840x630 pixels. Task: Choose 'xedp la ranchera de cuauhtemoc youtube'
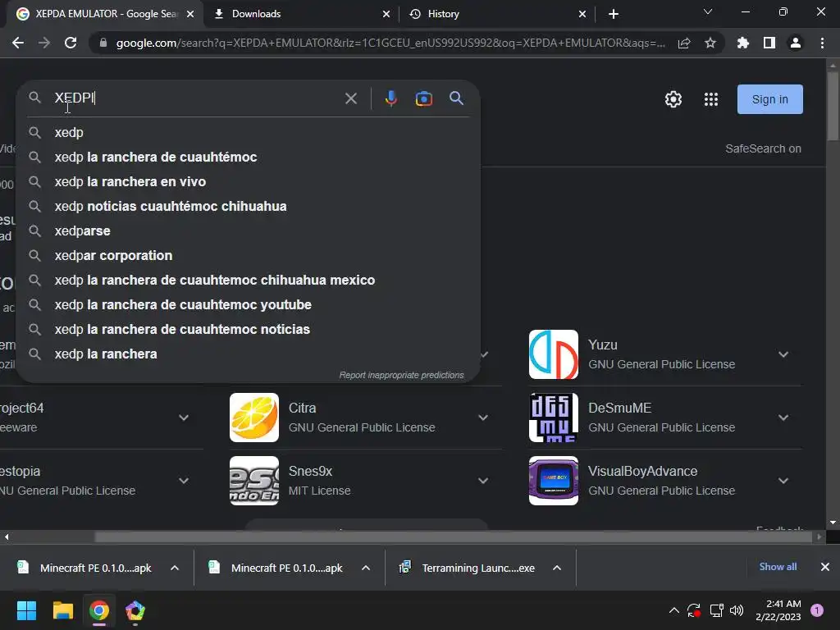point(248,305)
